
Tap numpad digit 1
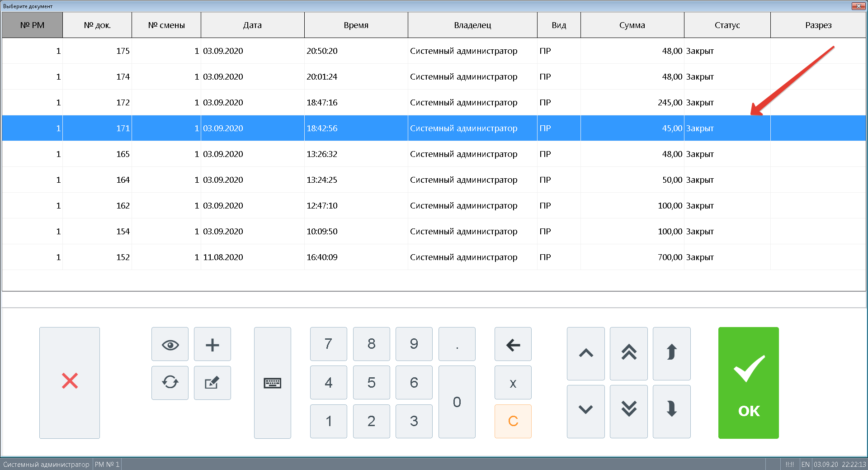point(329,421)
